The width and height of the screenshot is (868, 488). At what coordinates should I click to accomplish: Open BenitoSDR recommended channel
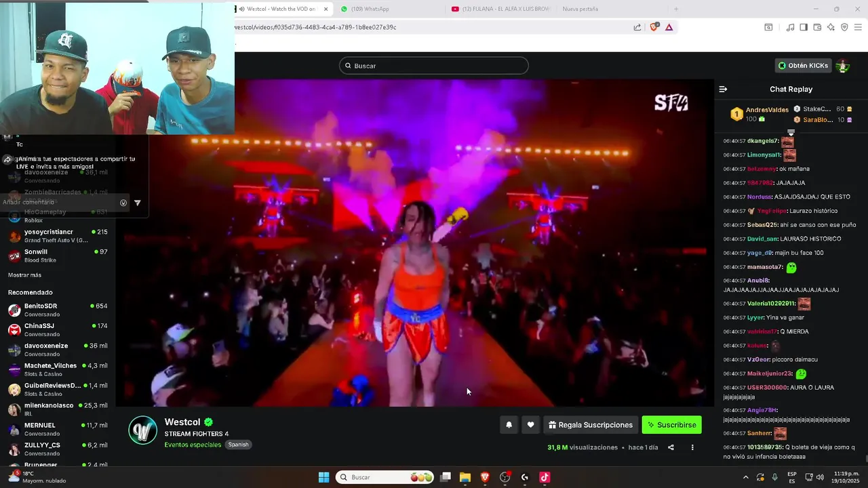(x=58, y=310)
